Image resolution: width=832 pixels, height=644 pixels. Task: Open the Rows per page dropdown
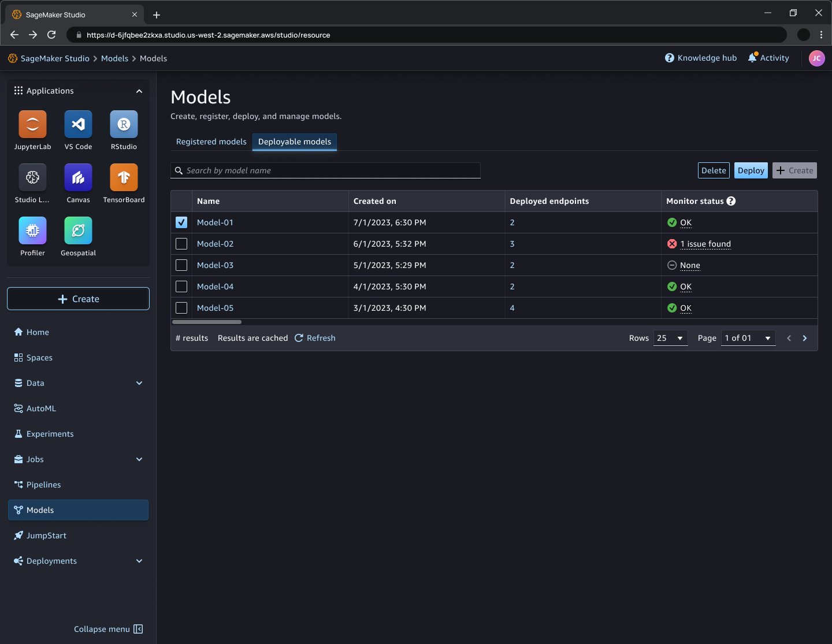point(670,338)
